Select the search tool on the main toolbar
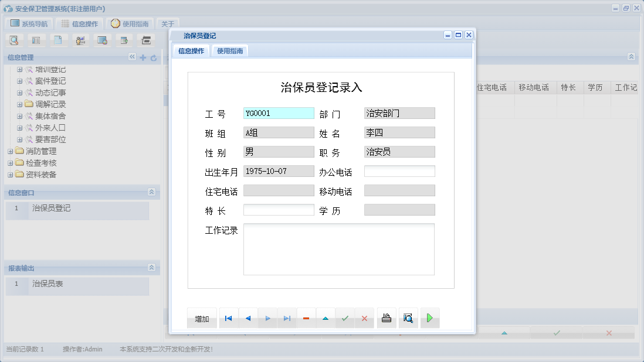Screen dimensions: 644x362 [14, 40]
